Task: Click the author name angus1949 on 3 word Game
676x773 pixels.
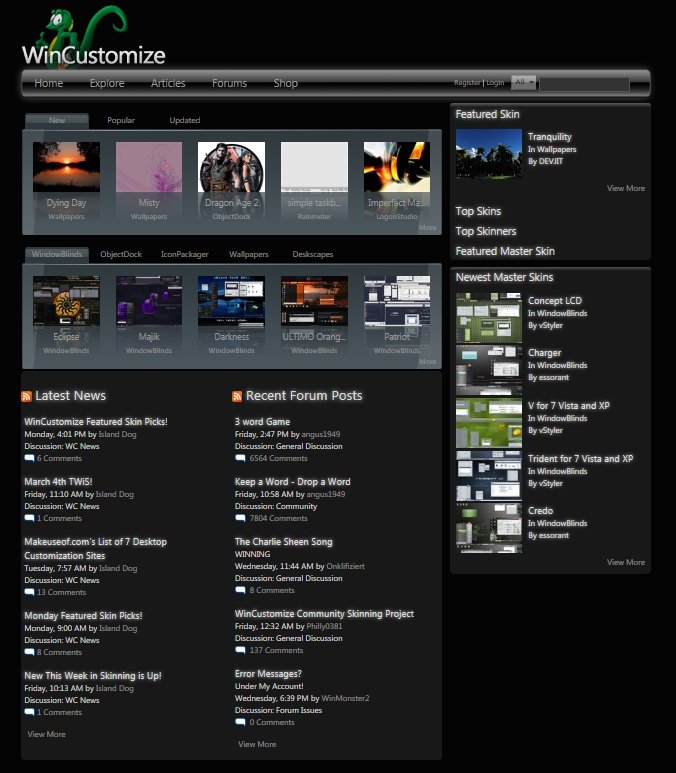Action: (x=320, y=434)
